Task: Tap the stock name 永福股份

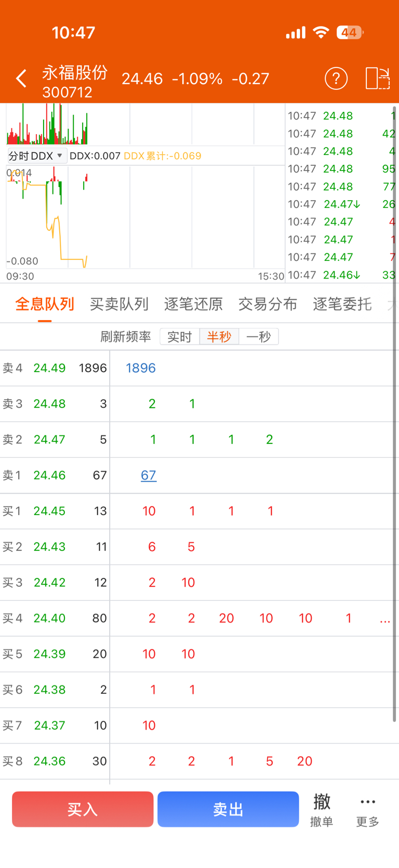Action: pyautogui.click(x=75, y=72)
